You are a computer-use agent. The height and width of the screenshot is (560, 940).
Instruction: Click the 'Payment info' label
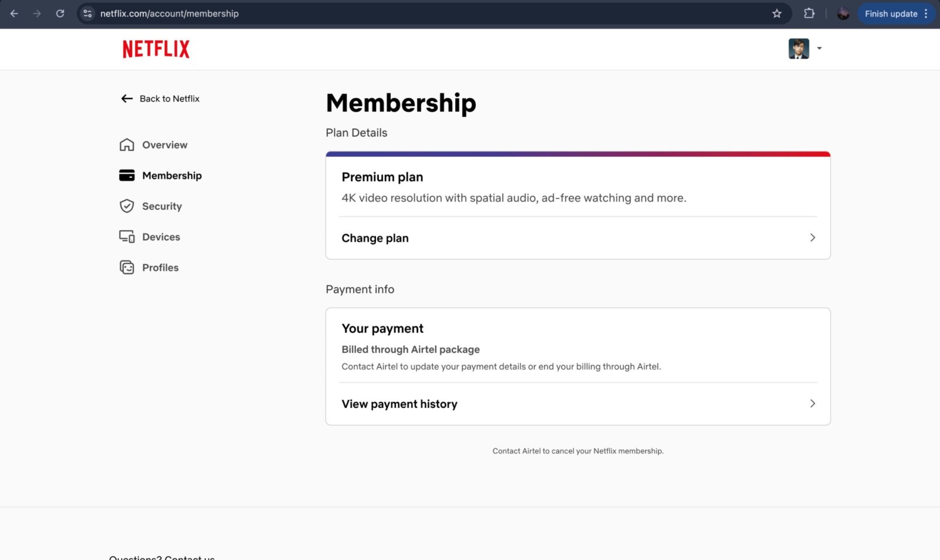[x=360, y=289]
